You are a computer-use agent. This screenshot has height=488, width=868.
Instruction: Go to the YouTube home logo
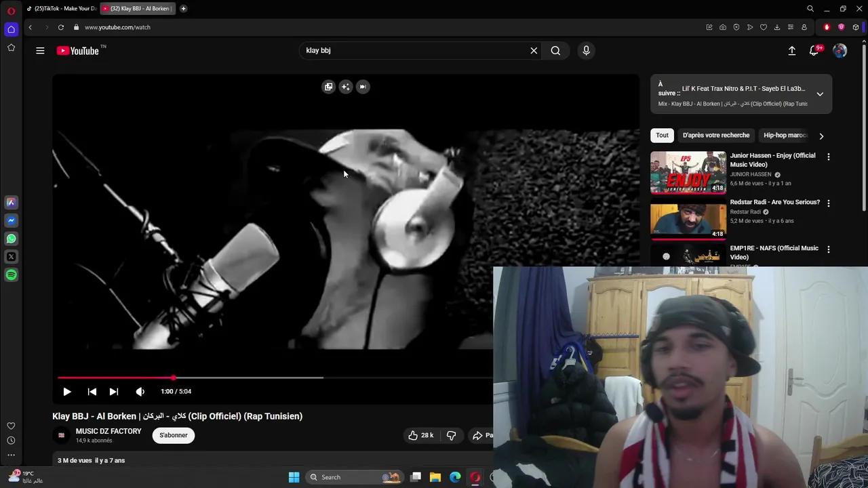tap(79, 51)
